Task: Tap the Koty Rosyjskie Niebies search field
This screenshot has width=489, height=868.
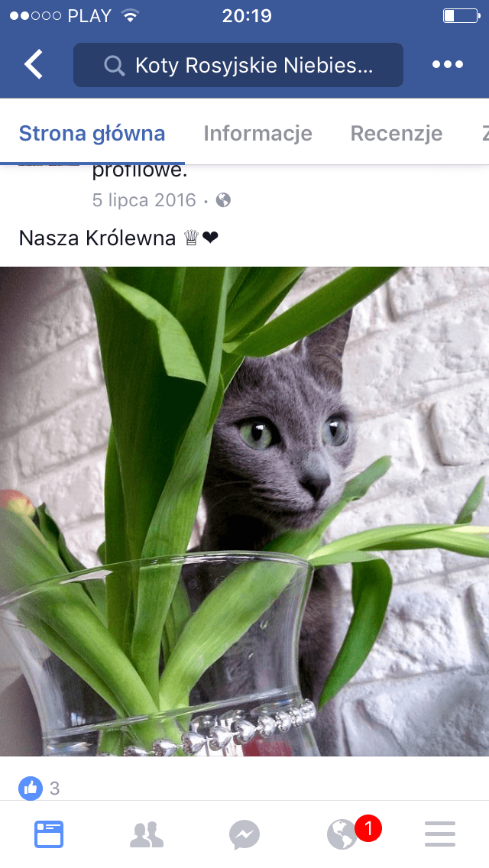Action: pos(238,65)
